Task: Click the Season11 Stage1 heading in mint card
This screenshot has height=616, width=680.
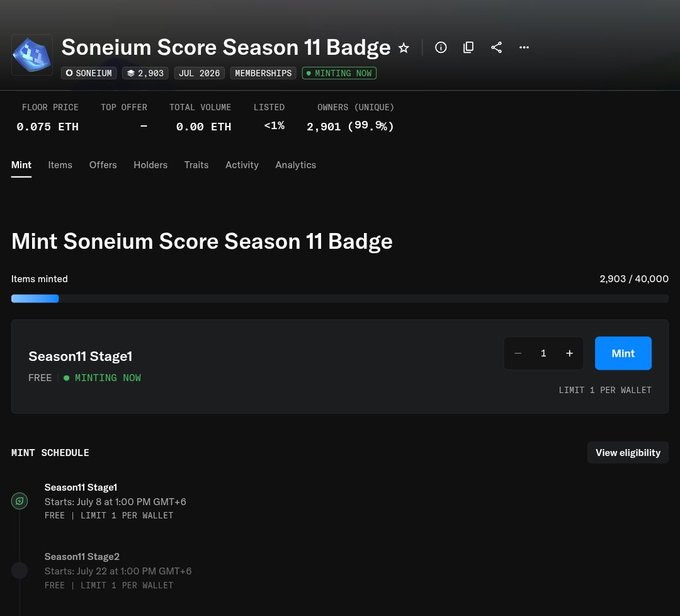Action: click(x=81, y=356)
